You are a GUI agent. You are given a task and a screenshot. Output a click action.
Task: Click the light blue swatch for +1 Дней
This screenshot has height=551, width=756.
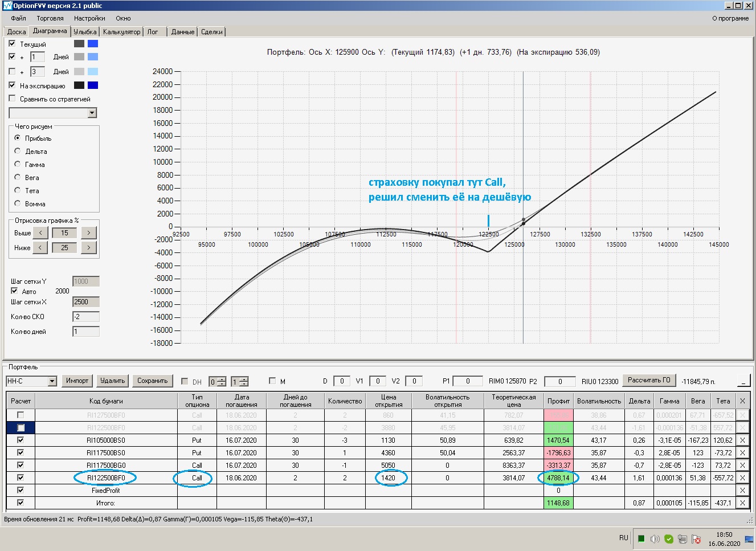coord(93,56)
